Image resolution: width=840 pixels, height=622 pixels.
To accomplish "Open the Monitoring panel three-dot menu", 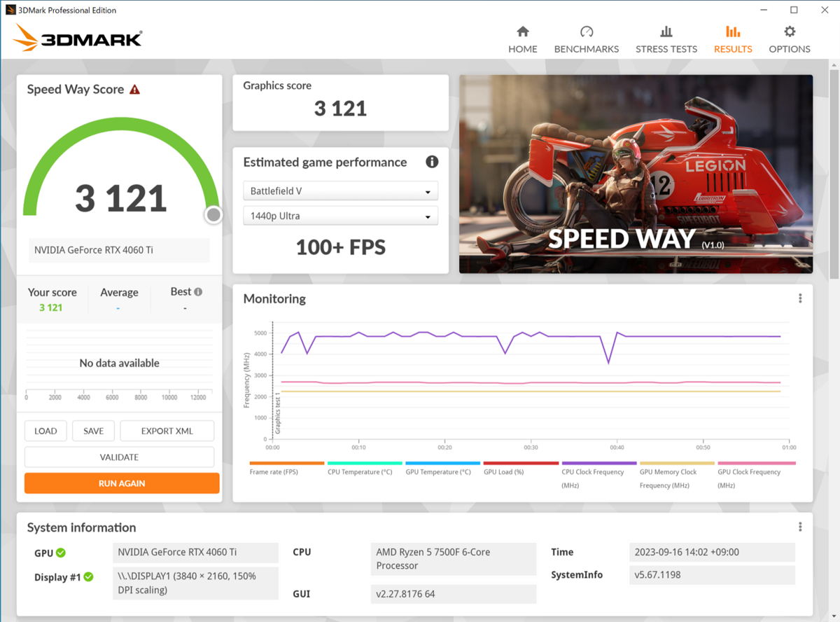I will tap(799, 298).
